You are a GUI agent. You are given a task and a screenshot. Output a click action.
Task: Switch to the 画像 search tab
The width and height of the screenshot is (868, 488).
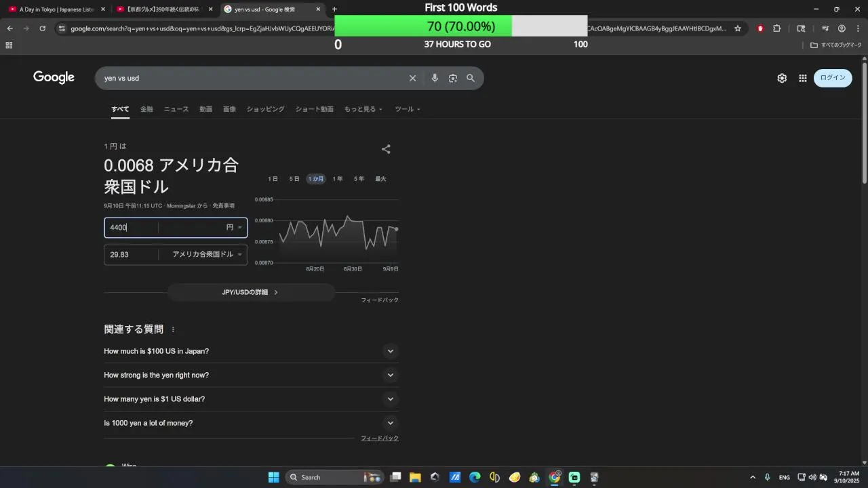[229, 109]
